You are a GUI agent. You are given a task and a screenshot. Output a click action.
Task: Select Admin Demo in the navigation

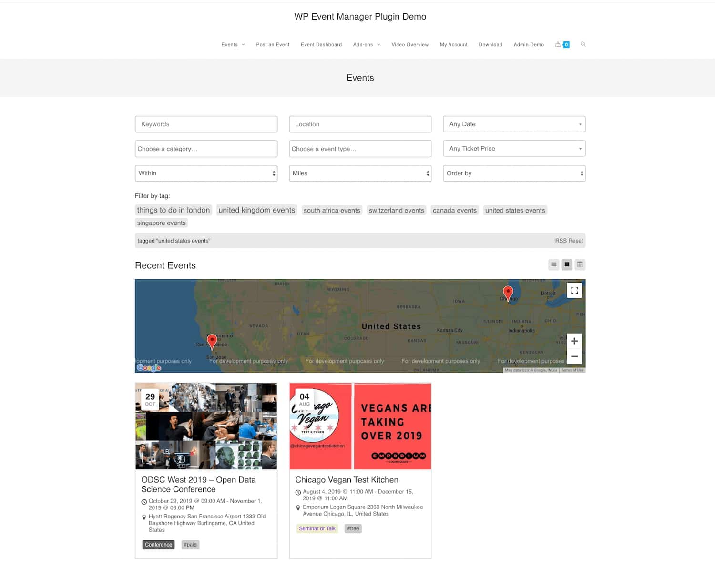[528, 44]
